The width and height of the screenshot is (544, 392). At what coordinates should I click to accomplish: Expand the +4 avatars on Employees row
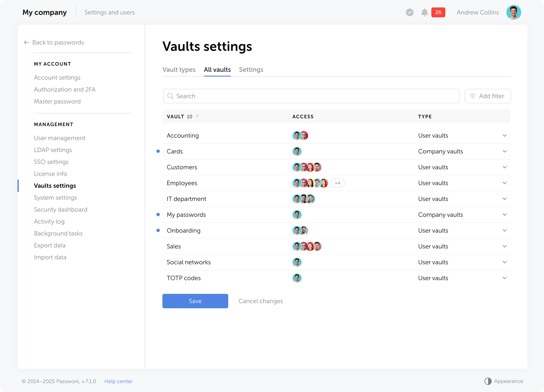[x=337, y=183]
